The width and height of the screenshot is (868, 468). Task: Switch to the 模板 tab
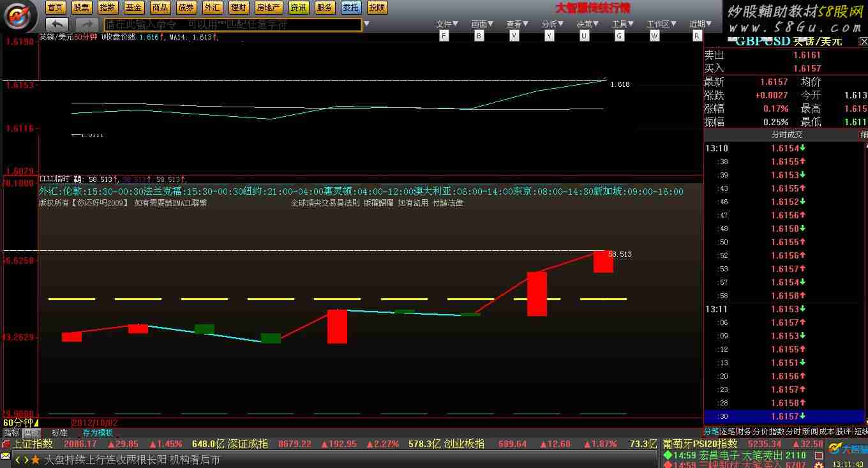click(x=31, y=432)
